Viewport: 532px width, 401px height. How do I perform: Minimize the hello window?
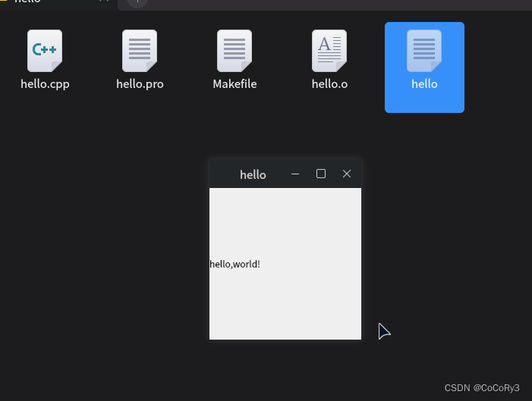pyautogui.click(x=295, y=174)
